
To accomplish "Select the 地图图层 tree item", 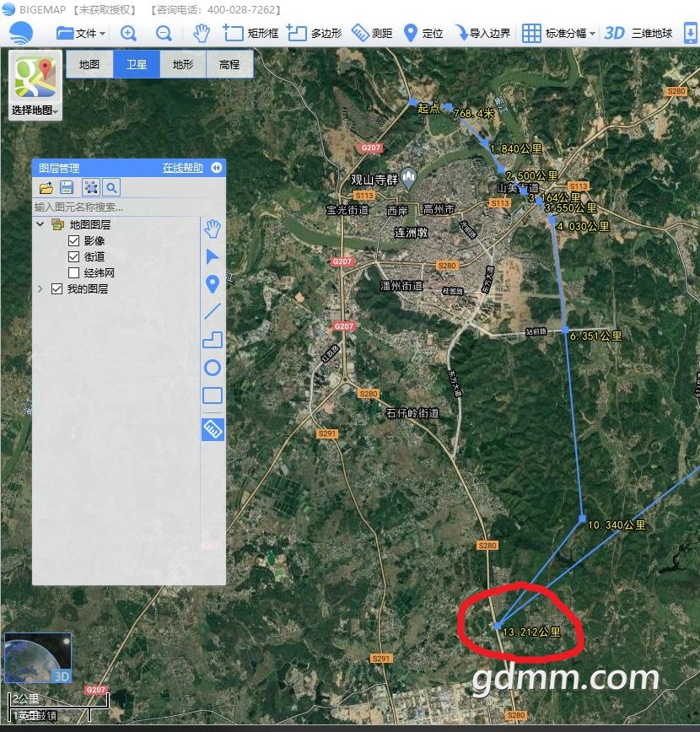I will (89, 224).
